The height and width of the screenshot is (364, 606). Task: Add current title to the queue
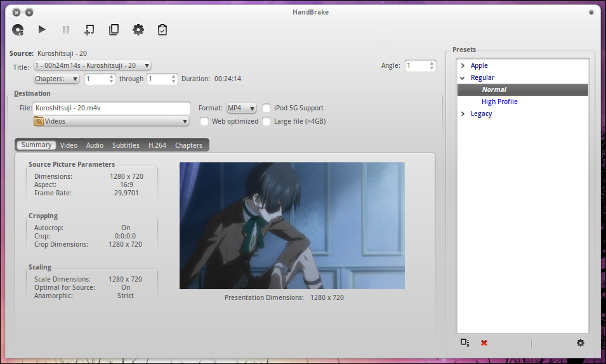tap(89, 30)
